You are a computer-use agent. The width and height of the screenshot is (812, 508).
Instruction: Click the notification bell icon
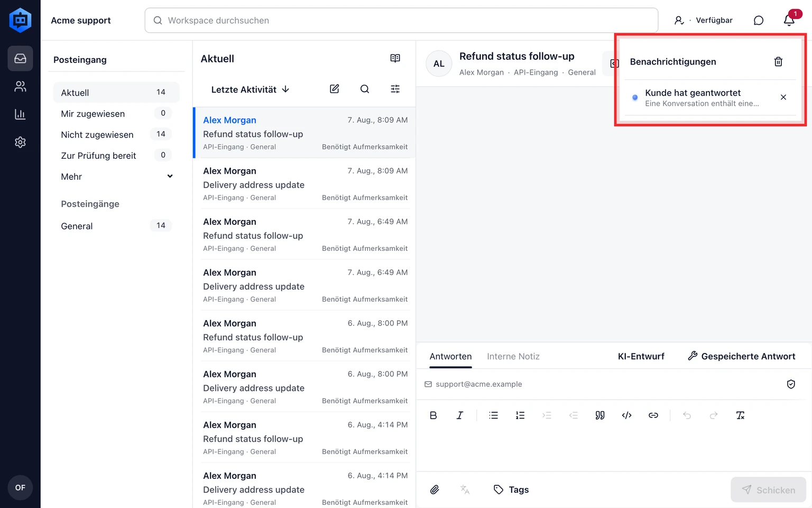[x=789, y=20]
